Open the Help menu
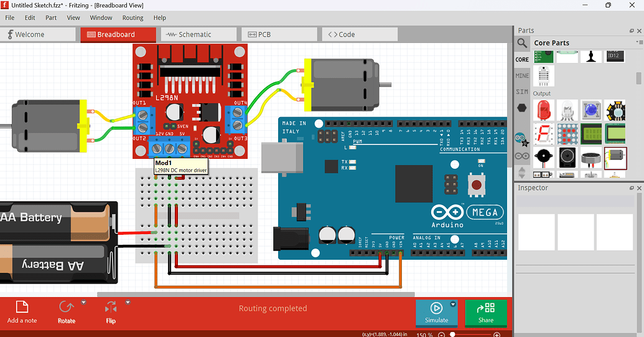The width and height of the screenshot is (644, 337). [159, 17]
